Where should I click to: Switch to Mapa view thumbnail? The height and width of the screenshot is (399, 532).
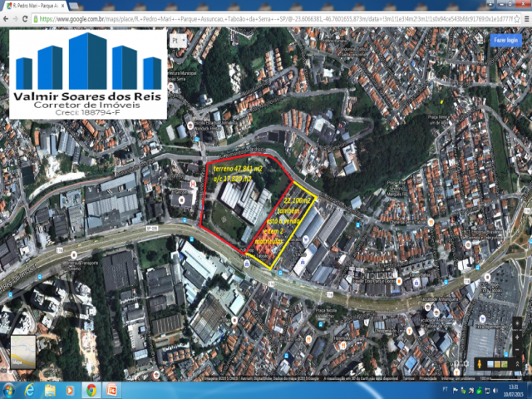[x=22, y=352]
